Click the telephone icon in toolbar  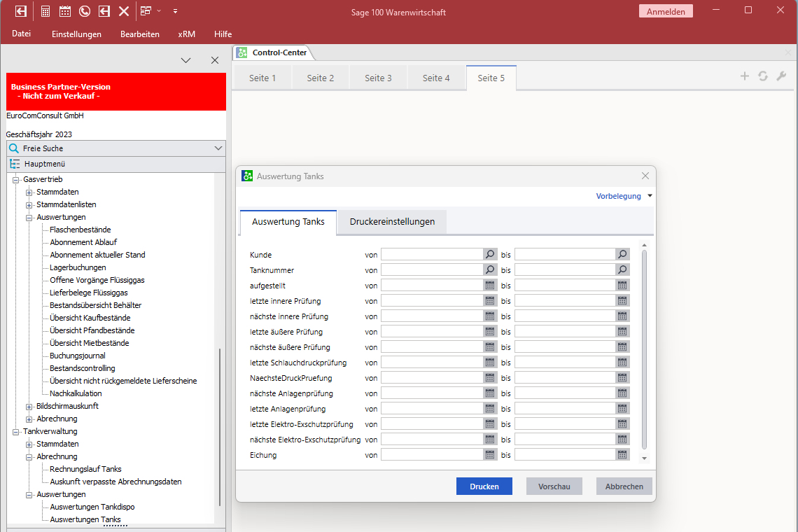click(x=85, y=11)
